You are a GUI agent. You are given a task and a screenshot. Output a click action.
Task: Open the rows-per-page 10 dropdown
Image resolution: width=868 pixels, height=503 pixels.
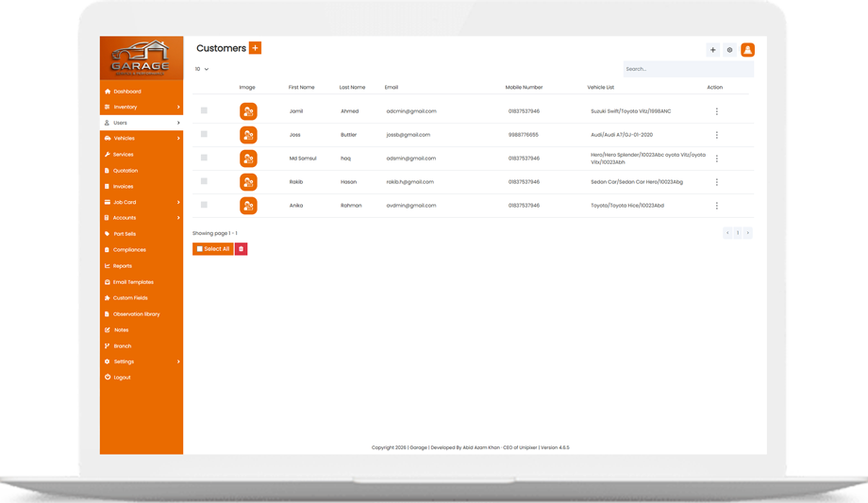click(x=202, y=69)
